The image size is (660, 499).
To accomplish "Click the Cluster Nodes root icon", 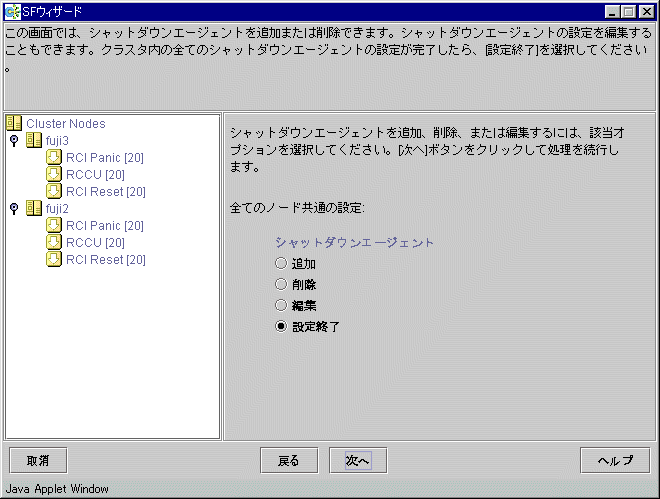I will (14, 123).
